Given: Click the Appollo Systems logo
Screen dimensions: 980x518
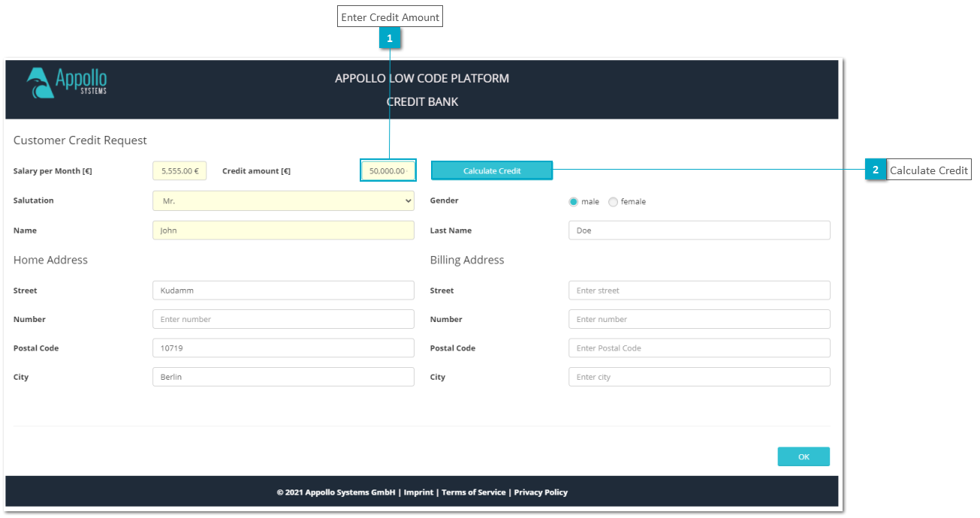Looking at the screenshot, I should coord(67,83).
